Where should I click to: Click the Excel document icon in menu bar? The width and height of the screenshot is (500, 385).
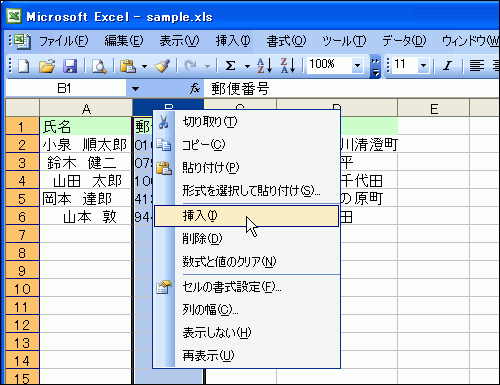pyautogui.click(x=22, y=41)
